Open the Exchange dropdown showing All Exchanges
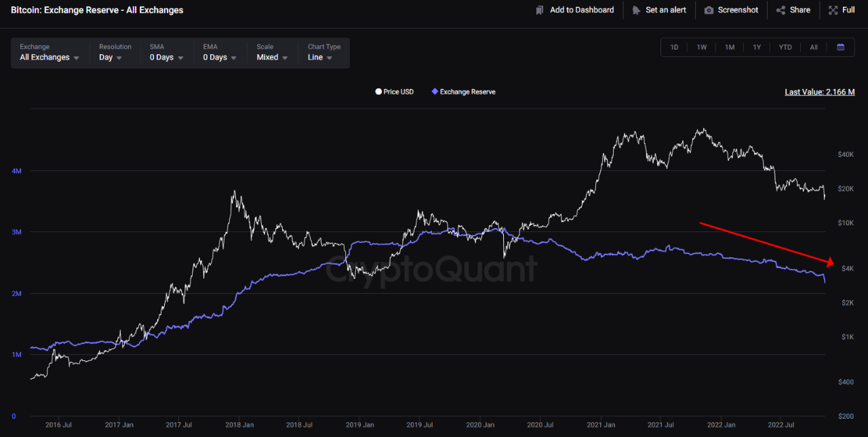The height and width of the screenshot is (437, 868). pyautogui.click(x=50, y=53)
